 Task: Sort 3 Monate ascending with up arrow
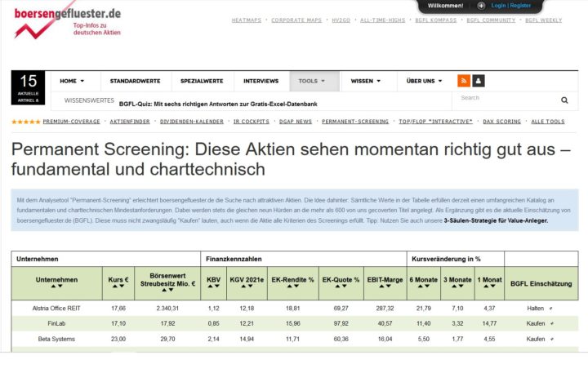454,286
